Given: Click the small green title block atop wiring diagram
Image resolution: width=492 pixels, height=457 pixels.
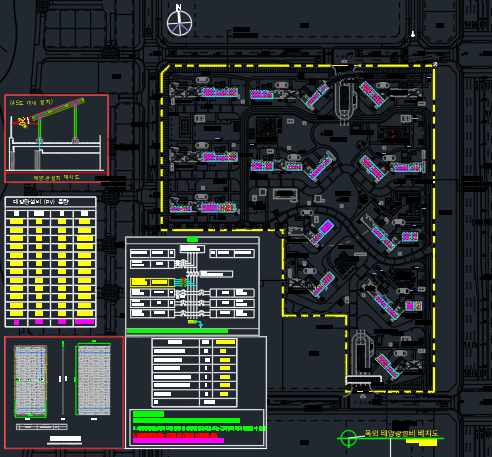Looking at the screenshot, I should click(192, 239).
